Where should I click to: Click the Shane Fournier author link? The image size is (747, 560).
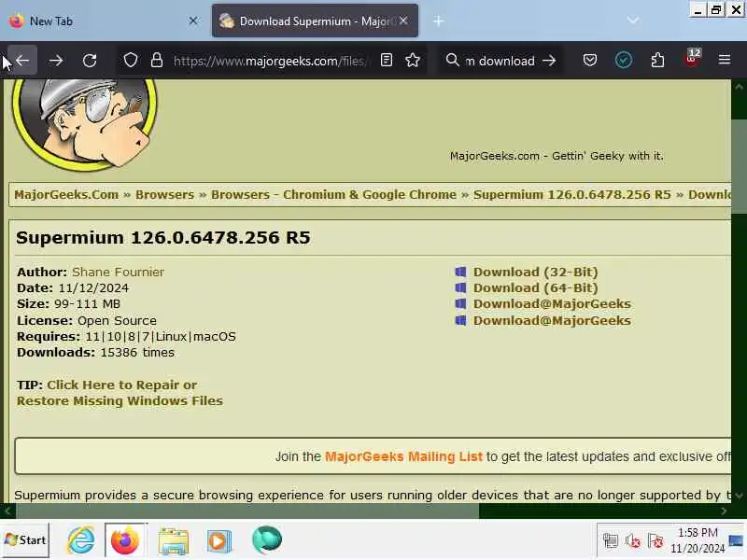[x=119, y=273]
